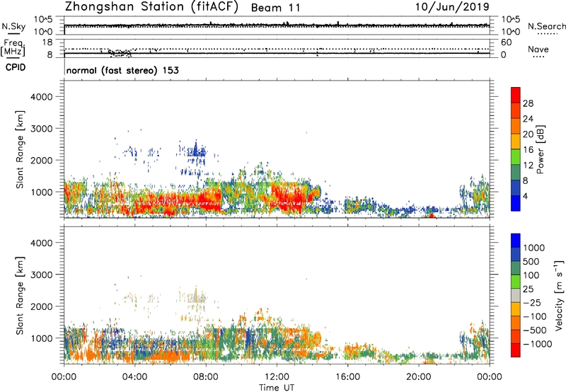Click the strong red power echo near 08:00
Screen dimensions: 566x392
(209, 200)
